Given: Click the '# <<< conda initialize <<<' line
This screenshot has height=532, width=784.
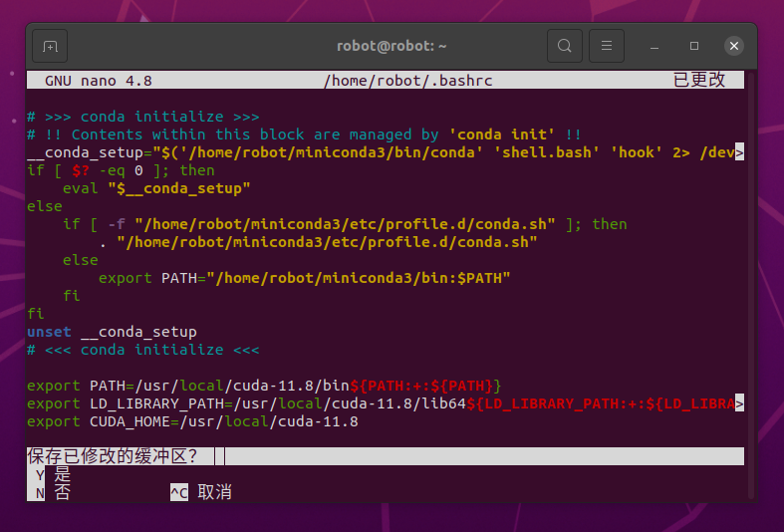Looking at the screenshot, I should tap(143, 350).
